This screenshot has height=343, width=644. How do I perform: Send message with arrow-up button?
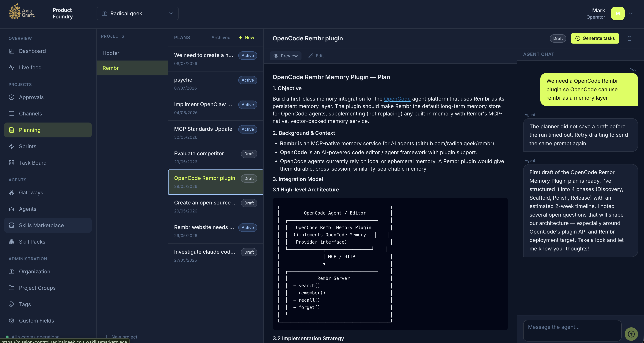pyautogui.click(x=631, y=334)
